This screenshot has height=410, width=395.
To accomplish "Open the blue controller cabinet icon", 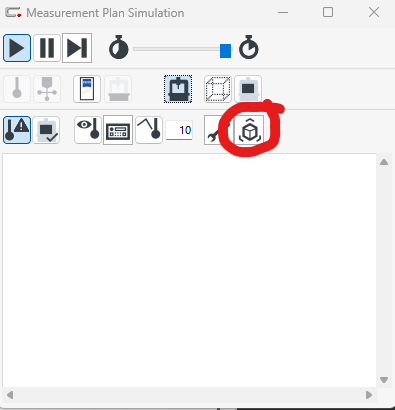I will click(x=87, y=89).
